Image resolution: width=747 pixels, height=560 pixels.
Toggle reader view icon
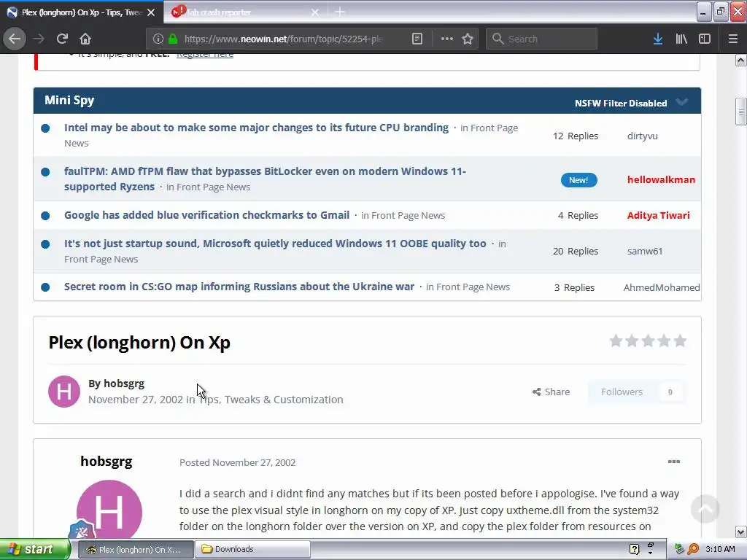point(417,39)
